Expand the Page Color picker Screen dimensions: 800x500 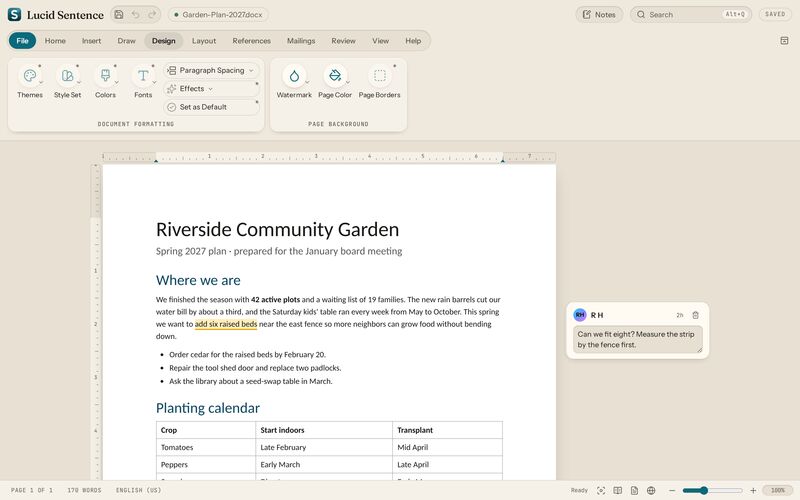(335, 82)
